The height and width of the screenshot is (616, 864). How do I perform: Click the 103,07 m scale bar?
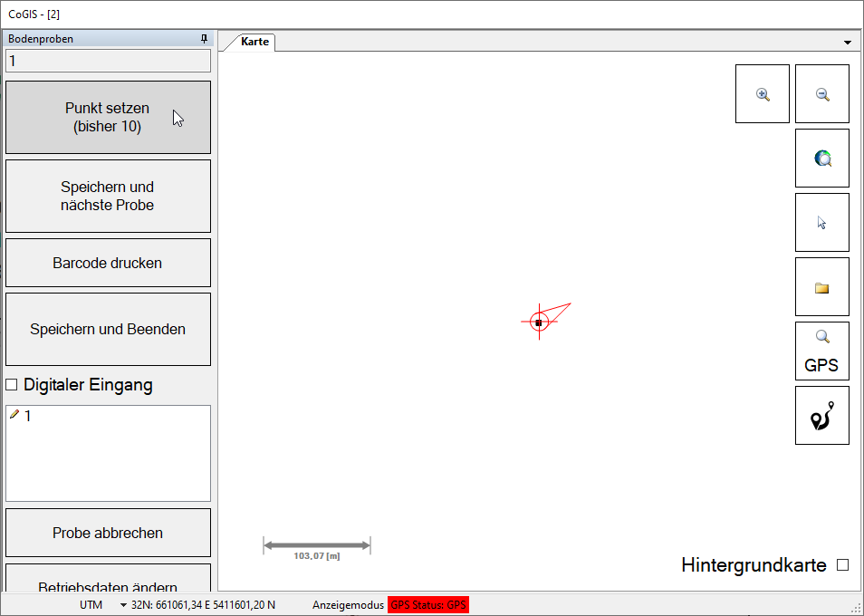coord(316,544)
